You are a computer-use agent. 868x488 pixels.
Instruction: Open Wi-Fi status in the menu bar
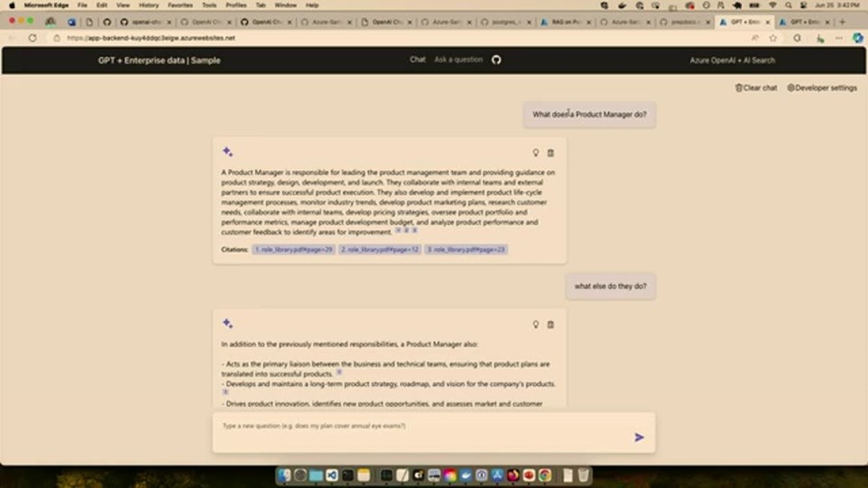point(773,5)
